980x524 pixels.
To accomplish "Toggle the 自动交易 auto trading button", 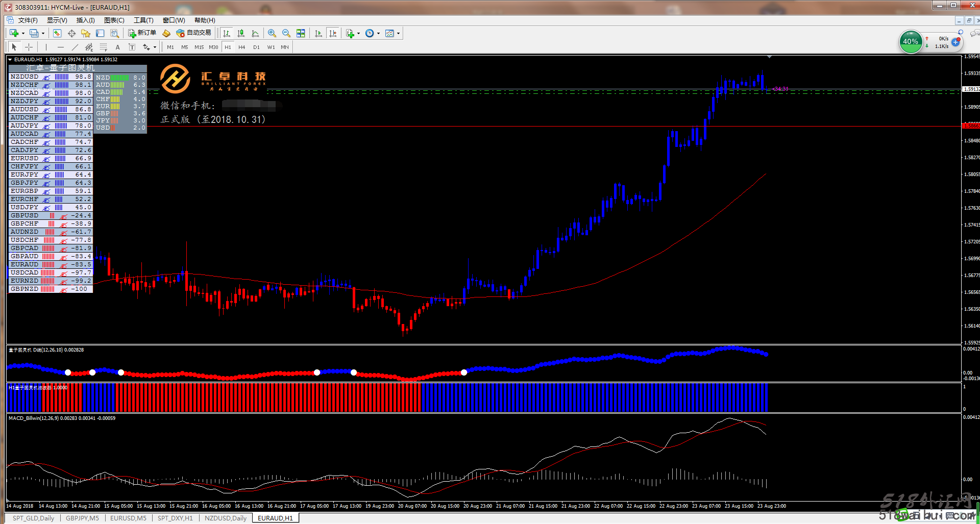I will pos(193,33).
